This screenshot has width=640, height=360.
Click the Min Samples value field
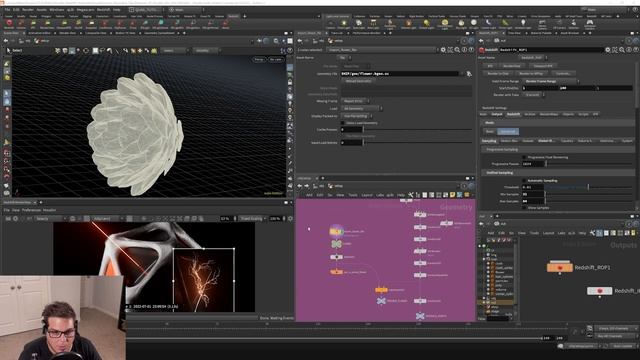[533, 194]
